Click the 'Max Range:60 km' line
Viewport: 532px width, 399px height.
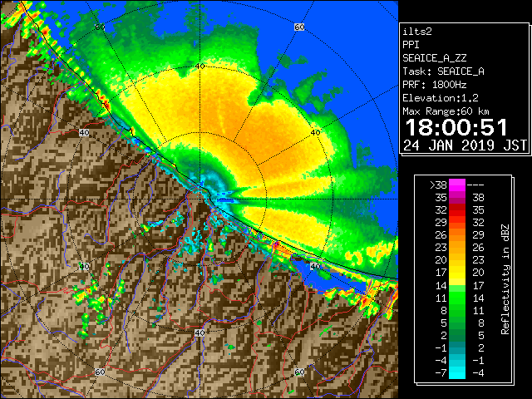pos(446,111)
